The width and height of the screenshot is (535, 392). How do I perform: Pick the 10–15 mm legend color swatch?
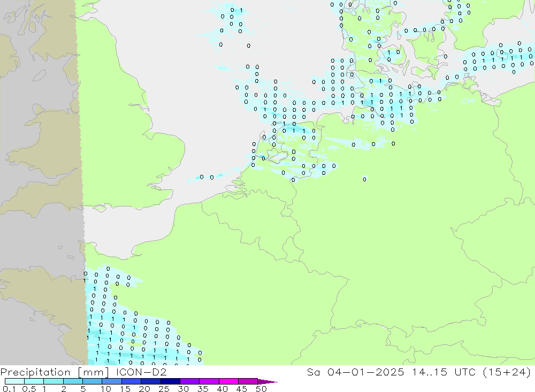coord(112,381)
